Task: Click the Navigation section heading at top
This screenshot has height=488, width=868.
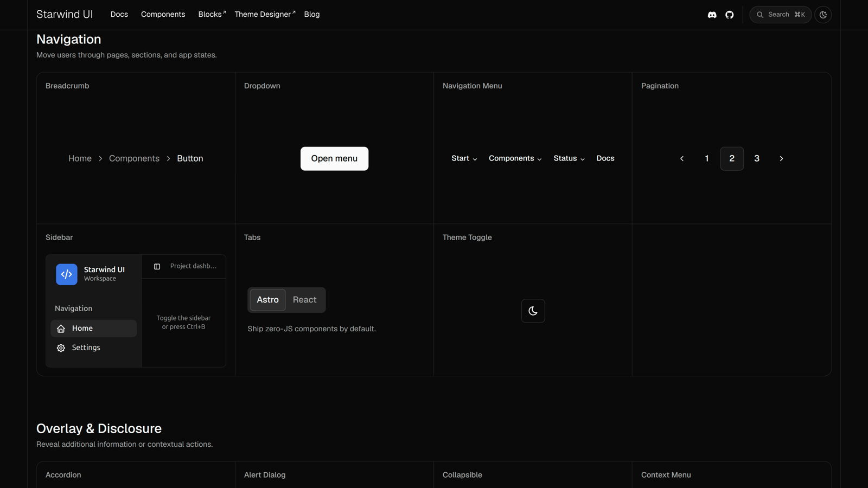Action: [x=69, y=39]
